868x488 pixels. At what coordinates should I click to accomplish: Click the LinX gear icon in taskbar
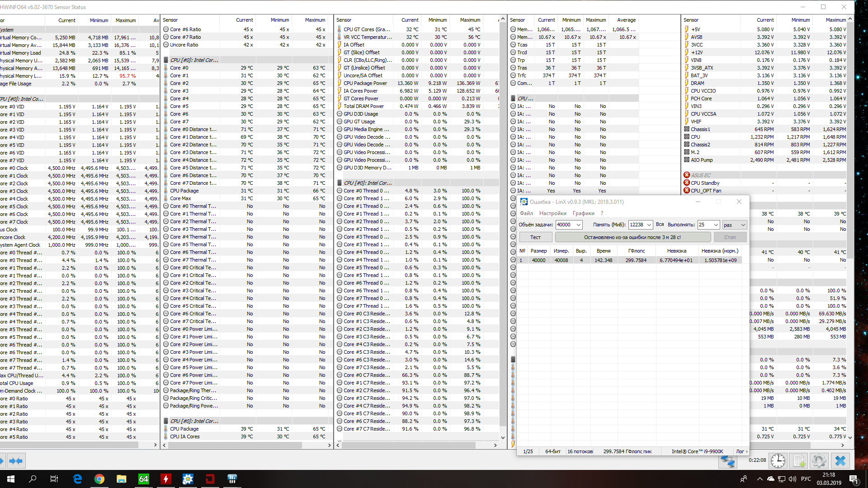pos(188,479)
